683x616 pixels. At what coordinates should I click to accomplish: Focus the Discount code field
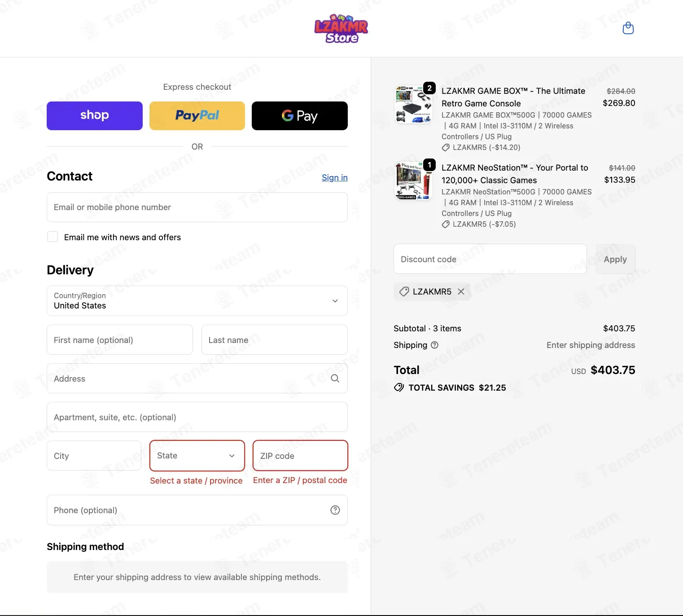490,259
